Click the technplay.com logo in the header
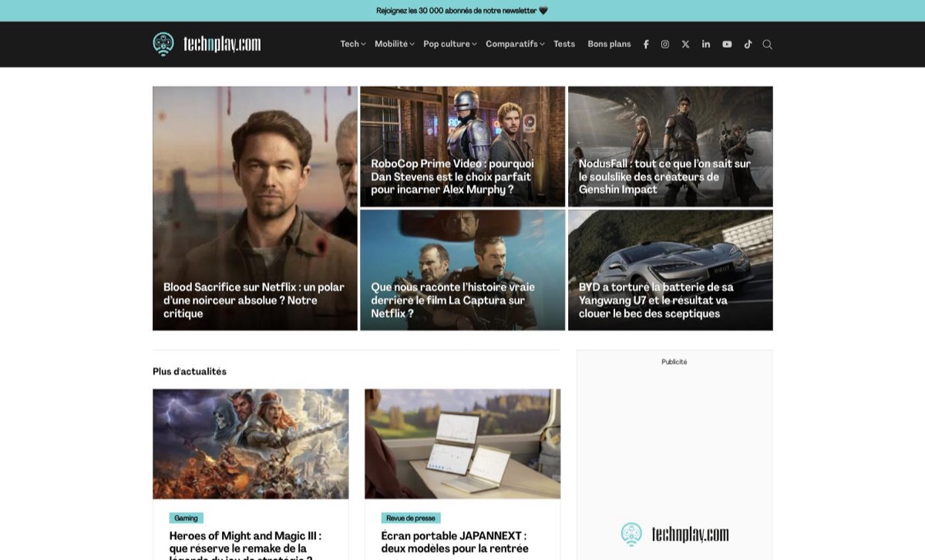 tap(207, 44)
